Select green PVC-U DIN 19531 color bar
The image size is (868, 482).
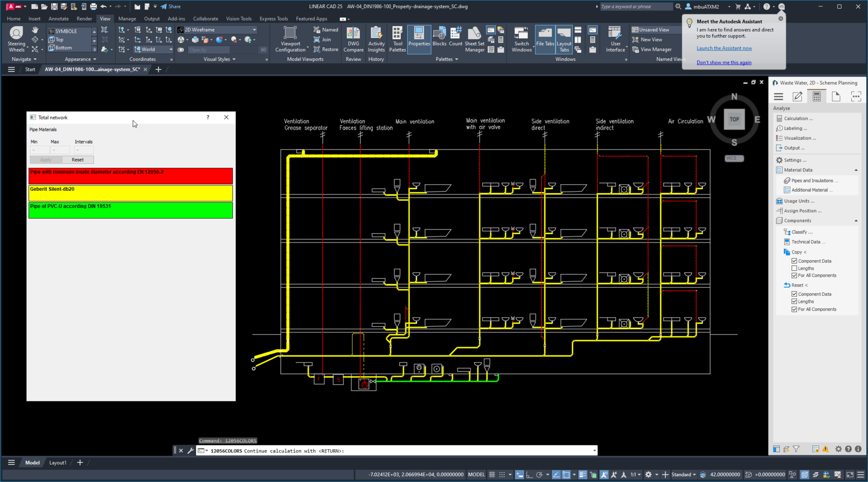(x=131, y=210)
